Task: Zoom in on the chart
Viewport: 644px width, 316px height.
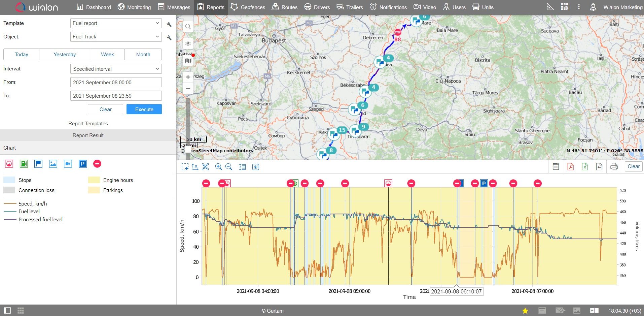Action: point(218,167)
